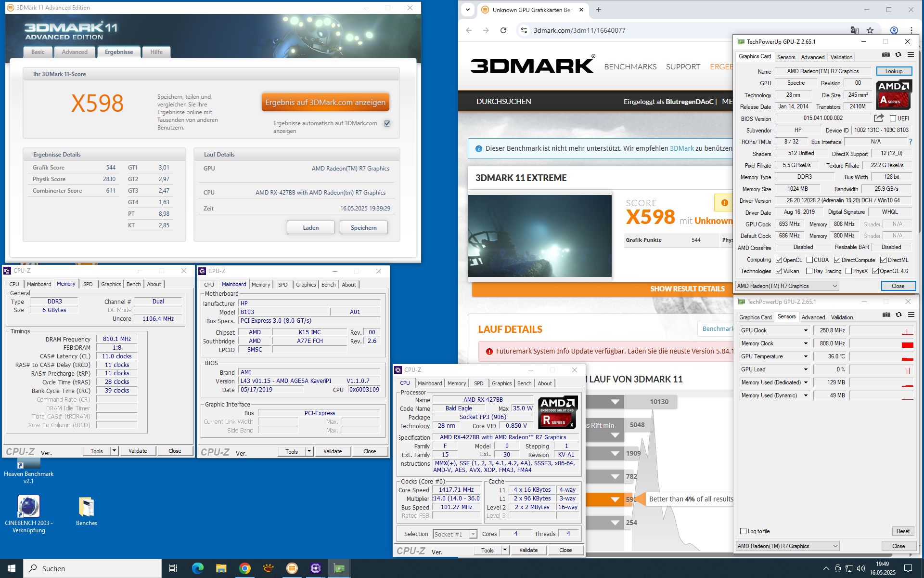Toggle the PhysX checkbox in GPU-Z
Screen dimensions: 924x578
[848, 271]
